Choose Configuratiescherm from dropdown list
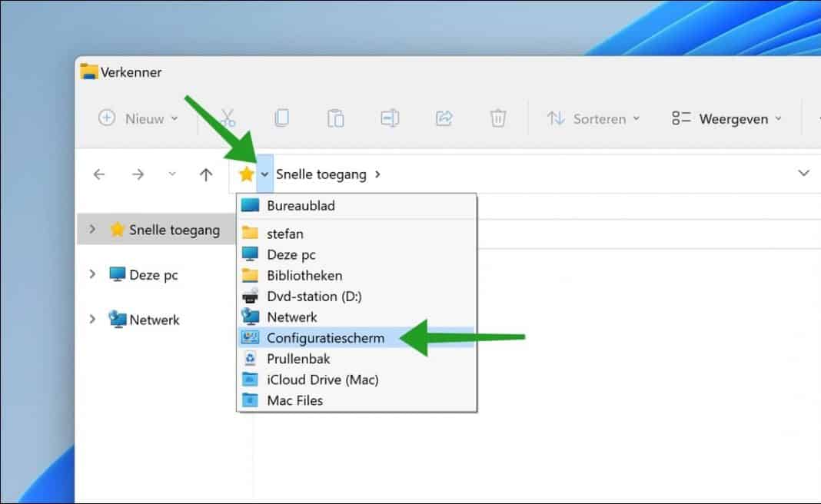Screen dimensions: 821x504 [x=357, y=338]
